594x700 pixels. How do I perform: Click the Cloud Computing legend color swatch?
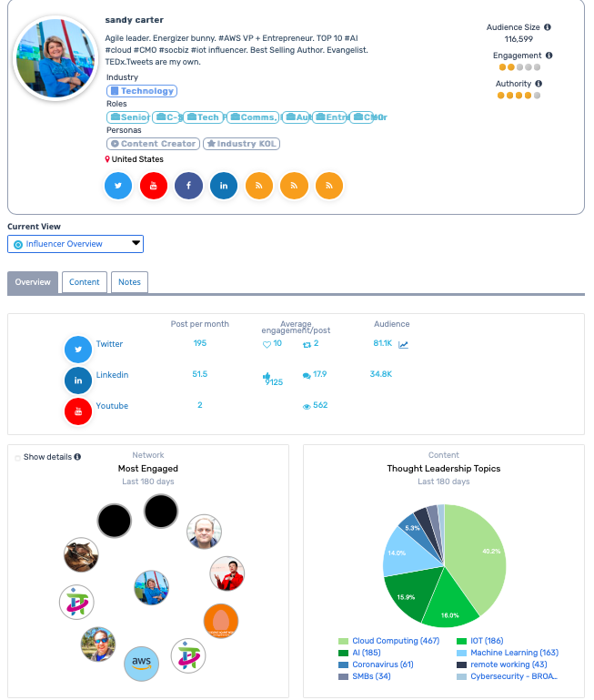click(343, 642)
